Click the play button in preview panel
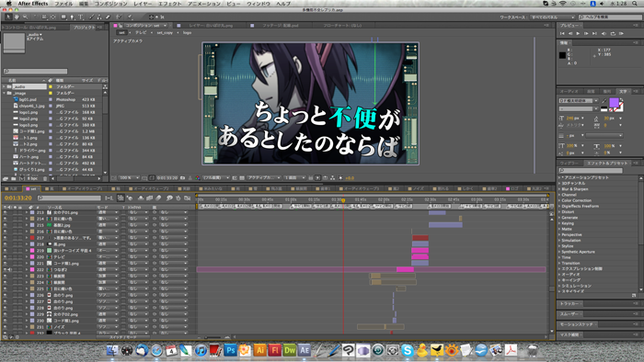 point(578,34)
